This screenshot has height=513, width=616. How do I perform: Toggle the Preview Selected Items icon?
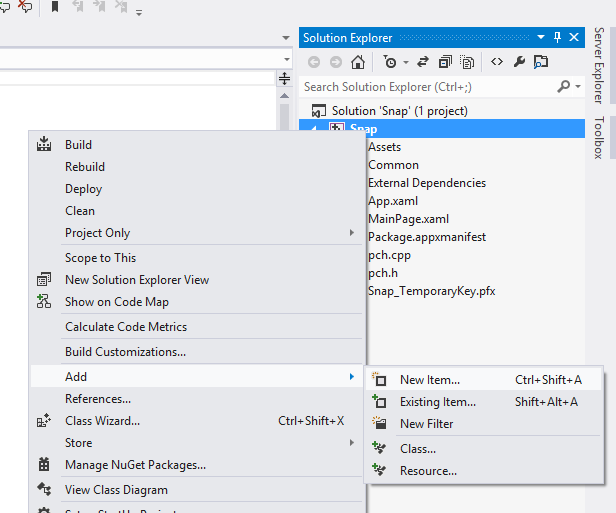pos(540,62)
